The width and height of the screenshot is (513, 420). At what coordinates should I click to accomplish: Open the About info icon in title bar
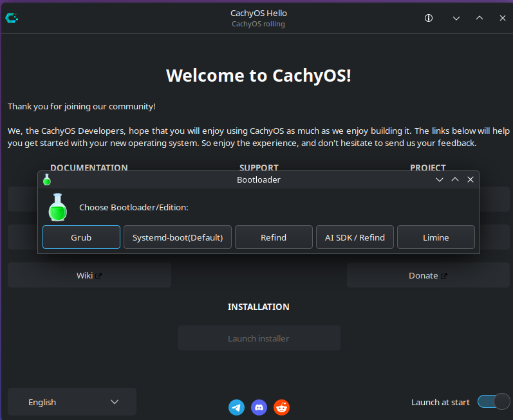tap(429, 18)
